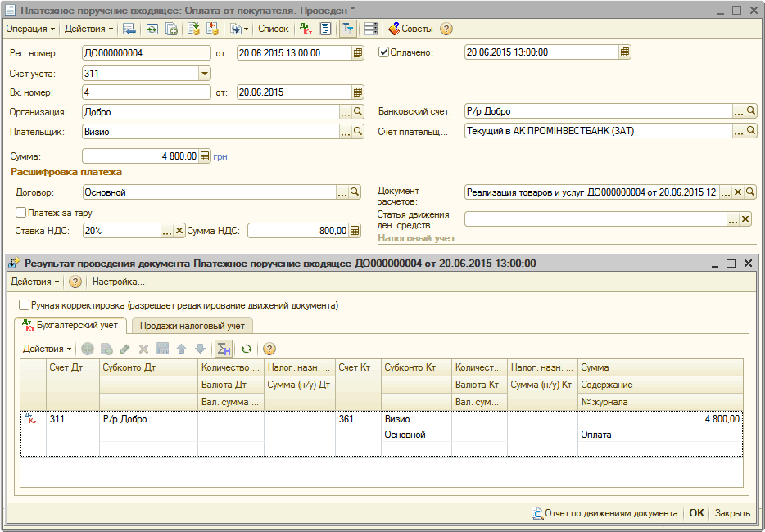Click the Настройка... button
Screen dimensions: 765x532
118,282
